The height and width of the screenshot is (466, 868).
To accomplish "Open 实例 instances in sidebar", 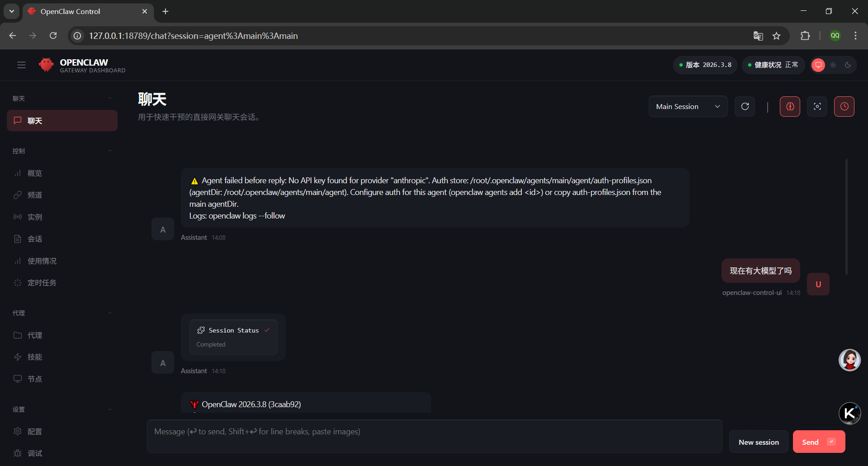I will (x=62, y=217).
